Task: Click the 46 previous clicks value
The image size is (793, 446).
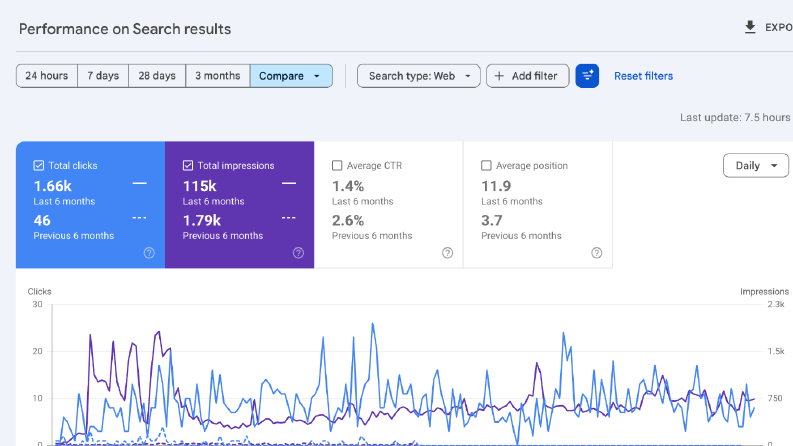Action: tap(42, 220)
